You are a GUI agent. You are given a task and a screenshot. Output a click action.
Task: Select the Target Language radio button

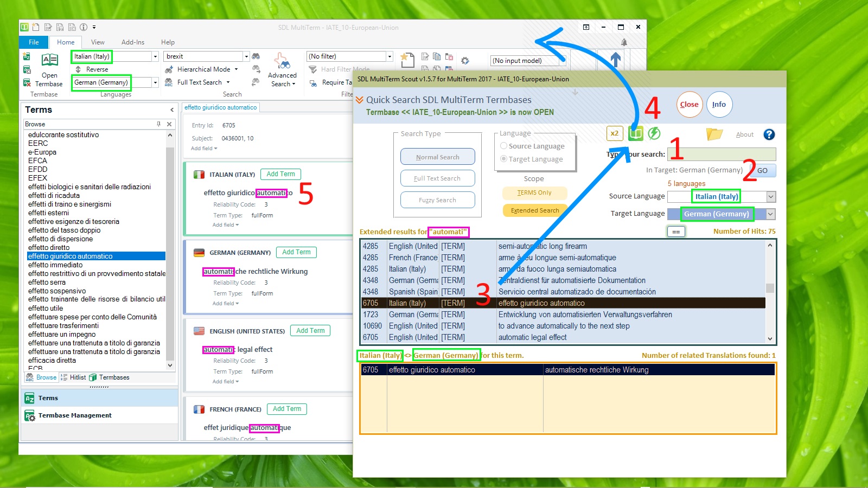click(504, 159)
